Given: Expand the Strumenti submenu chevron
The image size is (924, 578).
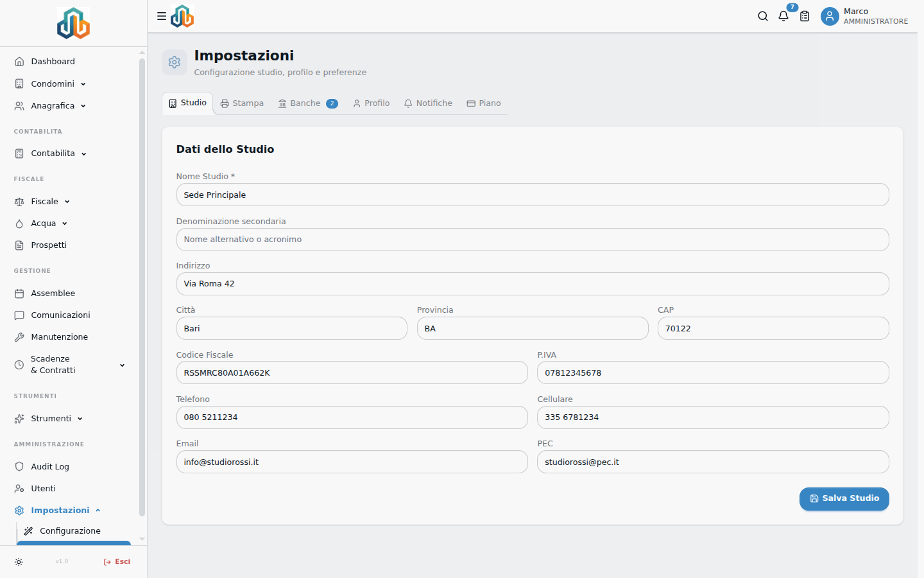Looking at the screenshot, I should click(x=80, y=419).
